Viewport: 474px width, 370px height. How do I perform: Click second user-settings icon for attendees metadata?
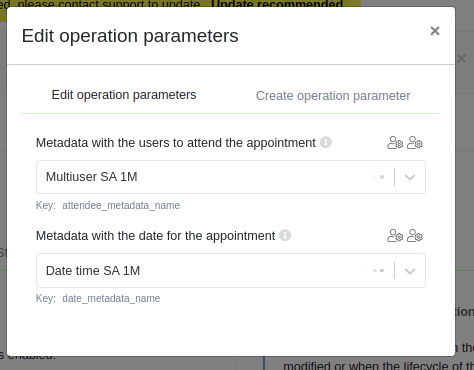tap(415, 143)
